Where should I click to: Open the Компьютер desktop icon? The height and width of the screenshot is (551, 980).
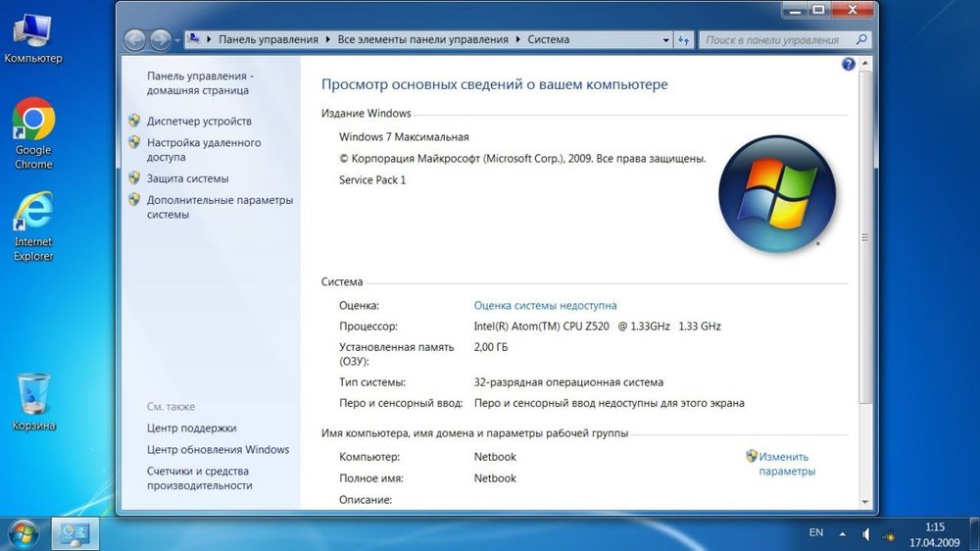tap(33, 37)
